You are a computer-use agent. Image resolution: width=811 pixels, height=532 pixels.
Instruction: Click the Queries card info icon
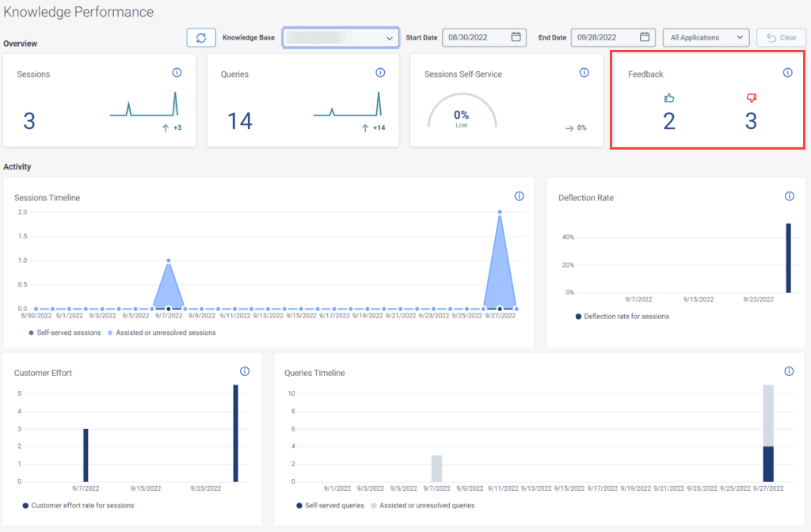click(380, 72)
